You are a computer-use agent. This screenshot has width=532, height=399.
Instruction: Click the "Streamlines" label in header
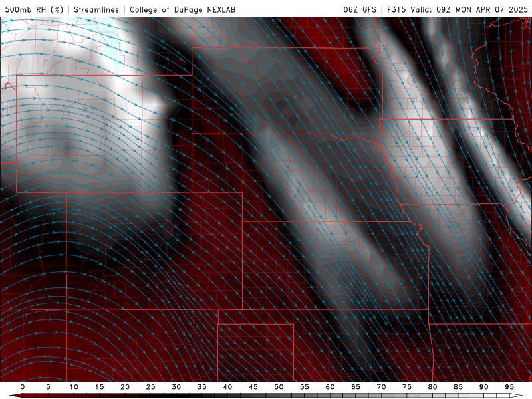pyautogui.click(x=96, y=9)
